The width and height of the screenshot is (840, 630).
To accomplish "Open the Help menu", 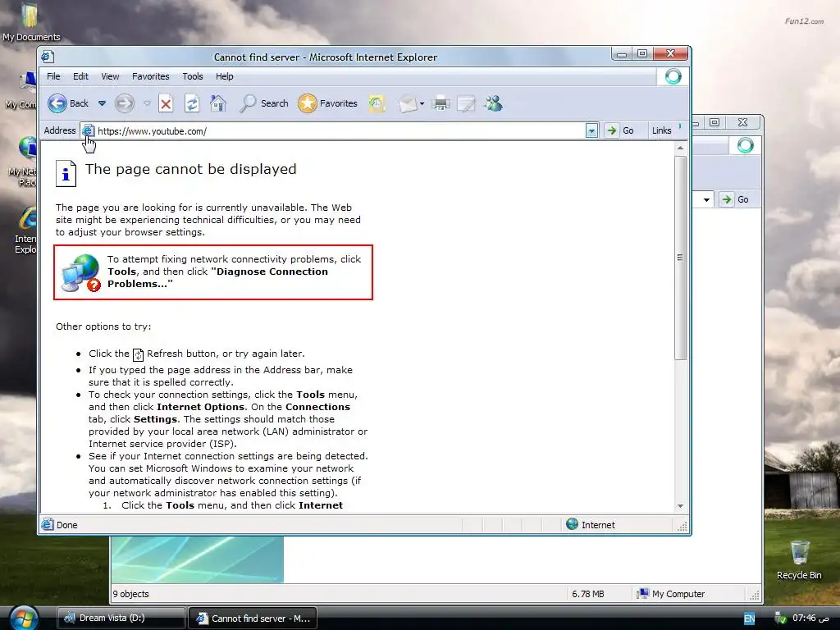I will coord(225,76).
